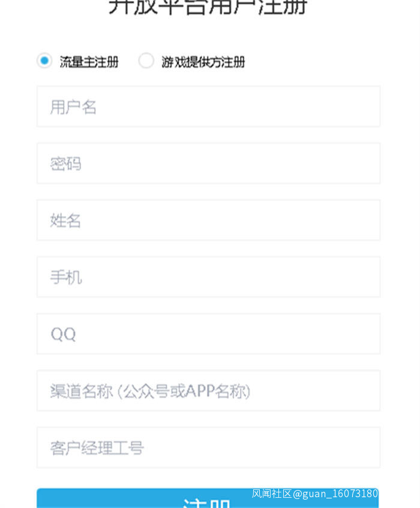Click the 姓名 placeholder text
420x508 pixels.
coord(65,221)
